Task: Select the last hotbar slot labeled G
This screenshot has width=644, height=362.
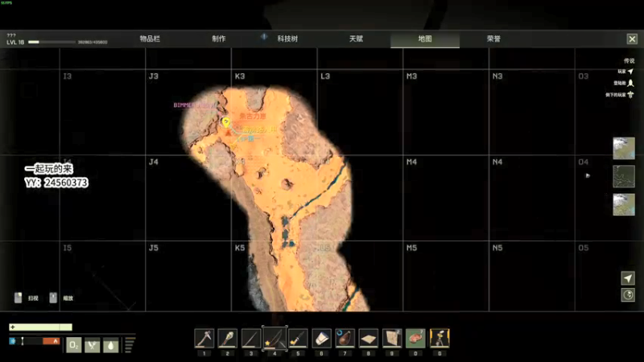Action: coord(440,339)
